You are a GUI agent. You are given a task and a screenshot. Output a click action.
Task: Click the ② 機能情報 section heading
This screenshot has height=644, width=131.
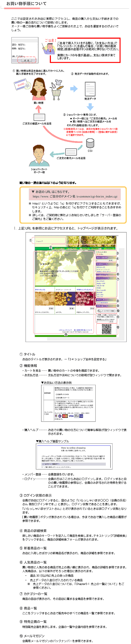coord(28,366)
